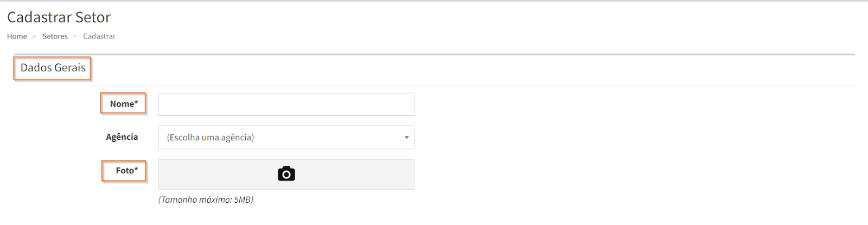The image size is (868, 225).
Task: Click the Cadastrar Setor page title
Action: 59,17
